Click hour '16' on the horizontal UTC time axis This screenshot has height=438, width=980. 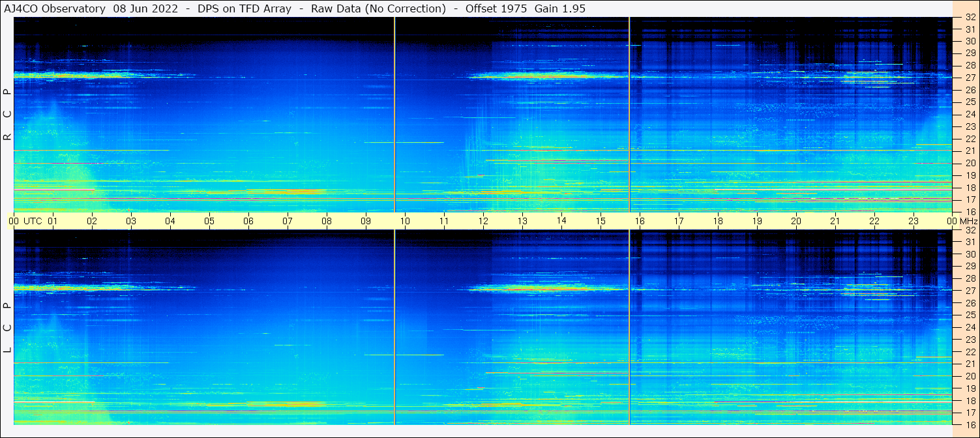coord(640,221)
